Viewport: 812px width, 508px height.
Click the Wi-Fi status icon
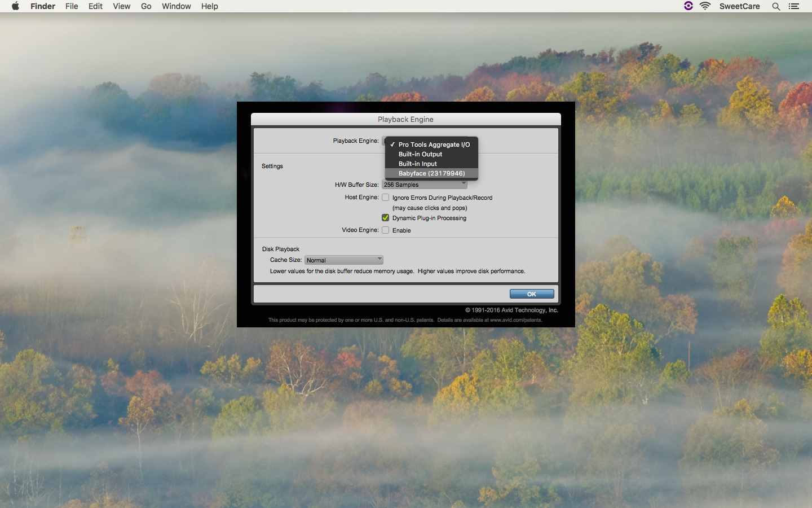point(705,6)
